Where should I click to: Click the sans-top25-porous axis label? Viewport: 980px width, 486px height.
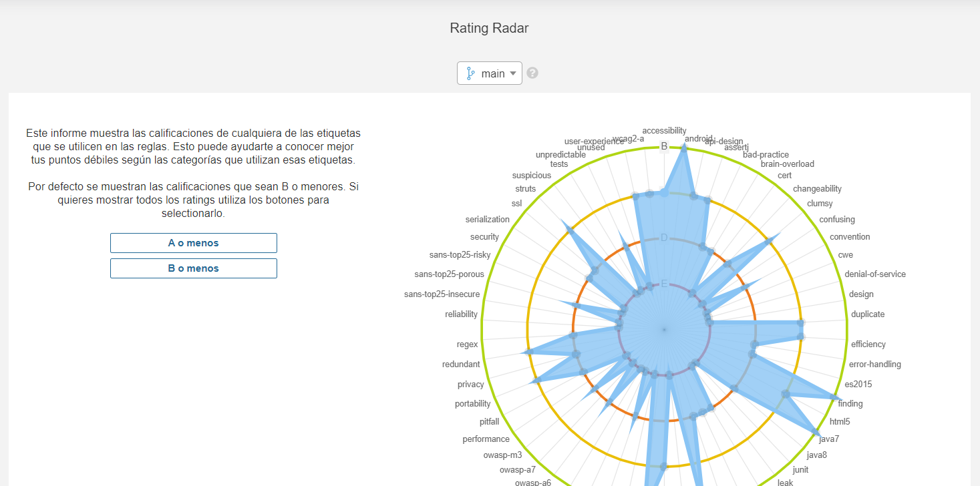click(x=450, y=274)
